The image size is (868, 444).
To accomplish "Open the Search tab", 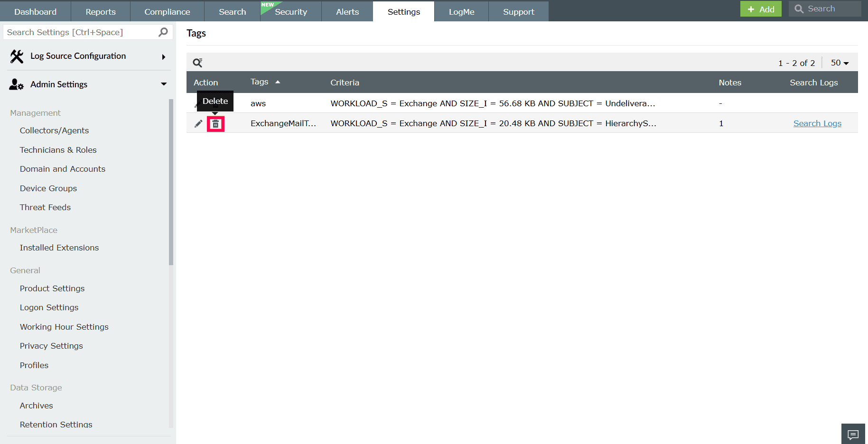I will 233,11.
